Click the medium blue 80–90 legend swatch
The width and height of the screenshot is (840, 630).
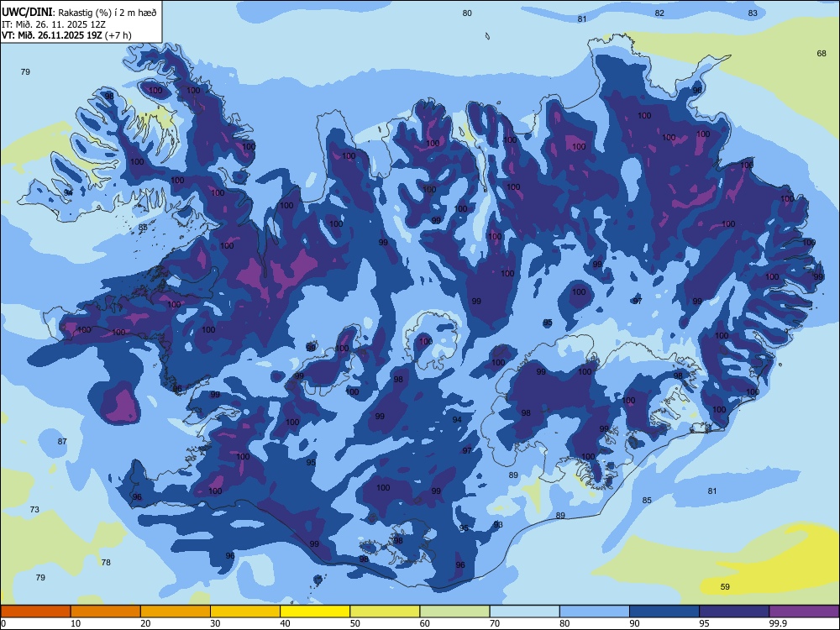point(595,612)
